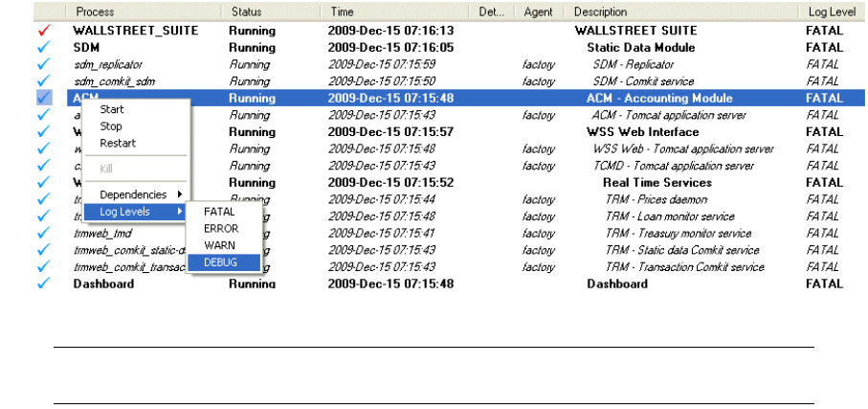Click the time 2009-Dec-15 07:15:41
The width and height of the screenshot is (868, 409).
(382, 234)
